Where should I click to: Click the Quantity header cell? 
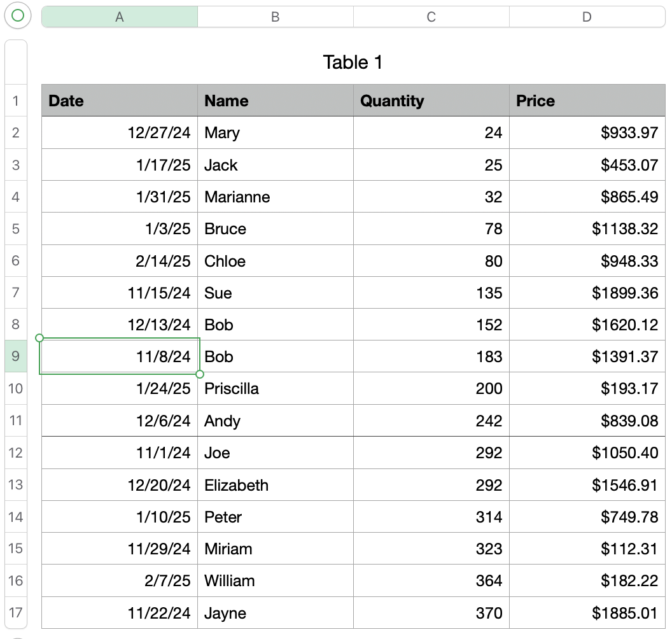431,101
